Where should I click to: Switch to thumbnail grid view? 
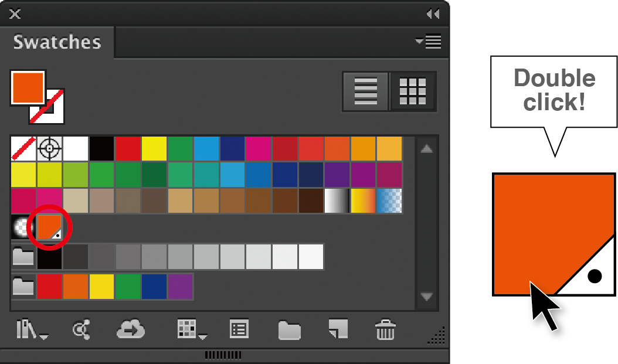[x=412, y=91]
